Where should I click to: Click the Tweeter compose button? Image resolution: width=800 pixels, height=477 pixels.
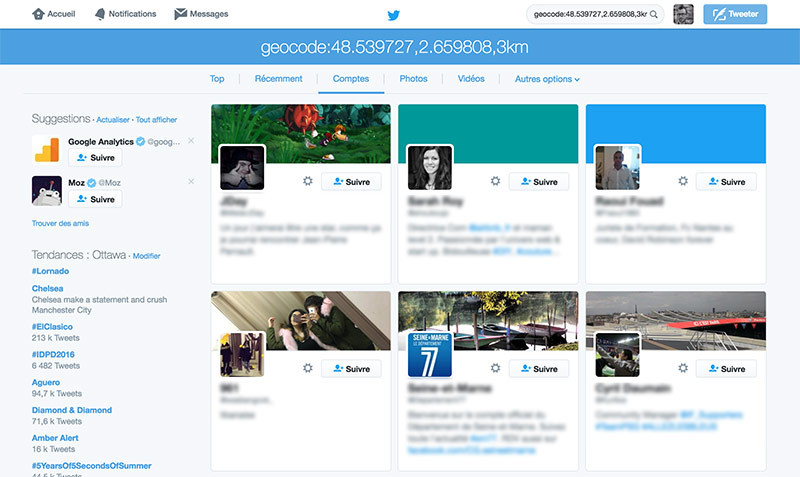point(735,14)
